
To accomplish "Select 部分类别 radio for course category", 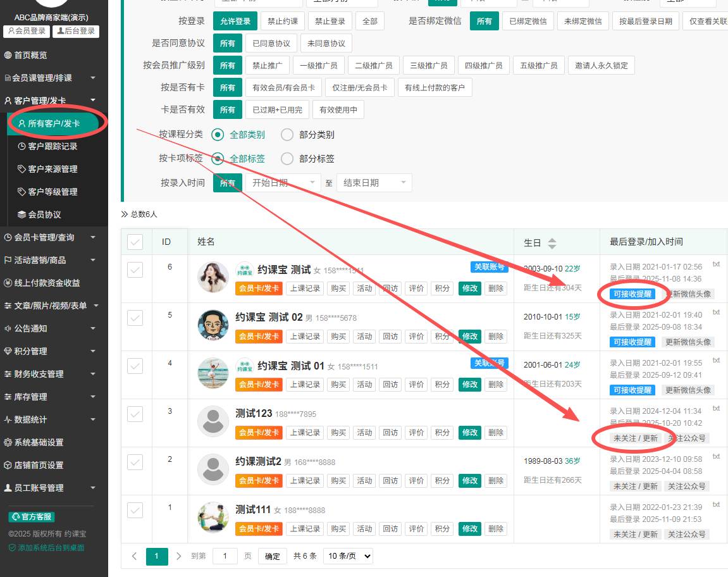I will [x=287, y=135].
